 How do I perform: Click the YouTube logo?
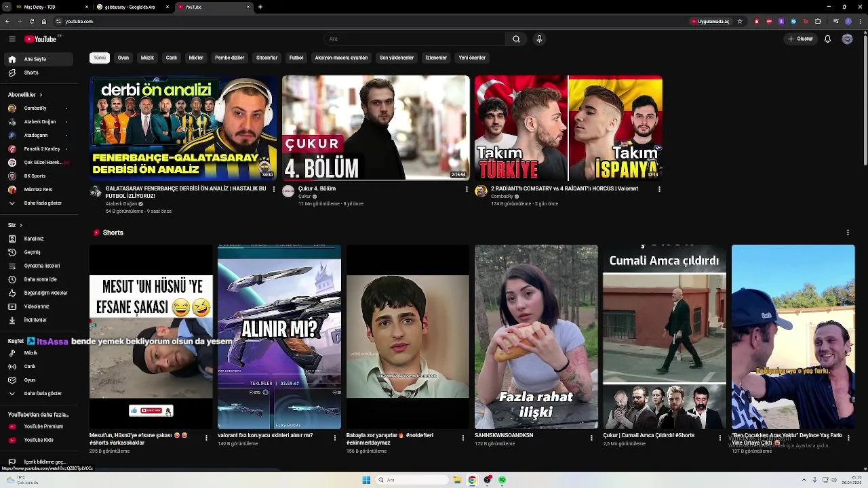click(41, 39)
